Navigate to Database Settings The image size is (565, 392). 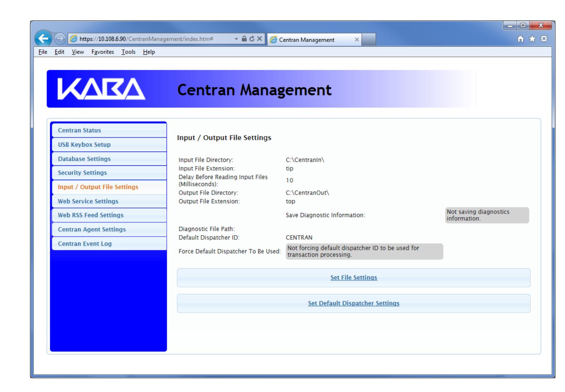[x=109, y=159]
